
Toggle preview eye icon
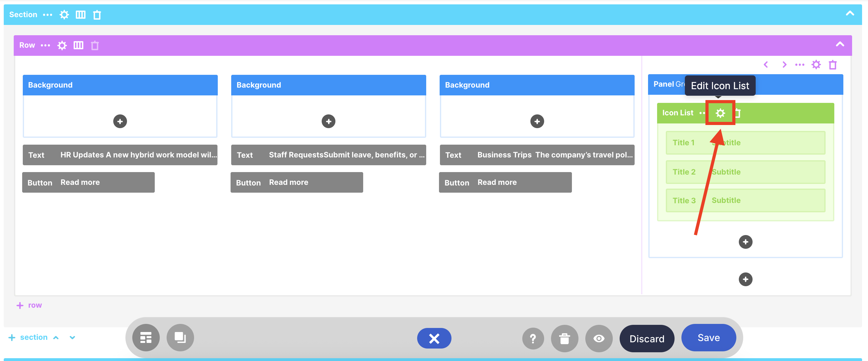[x=599, y=339]
